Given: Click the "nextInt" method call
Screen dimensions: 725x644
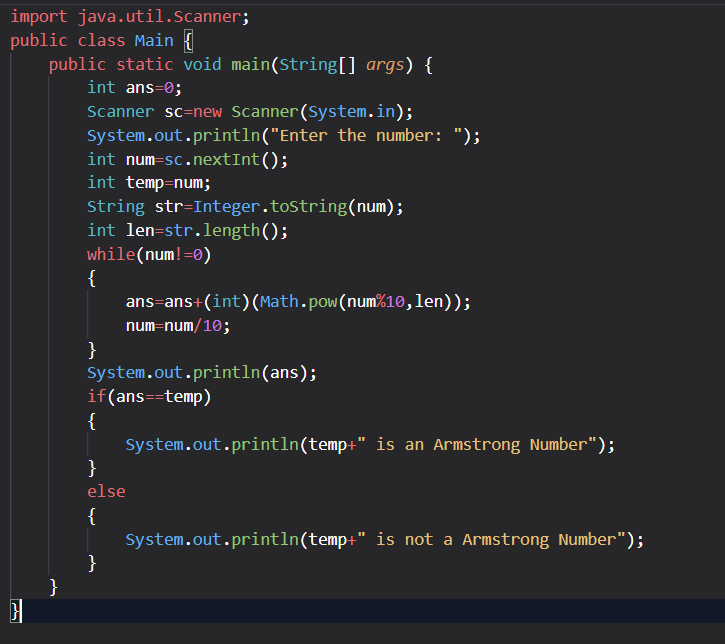Looking at the screenshot, I should point(226,160).
